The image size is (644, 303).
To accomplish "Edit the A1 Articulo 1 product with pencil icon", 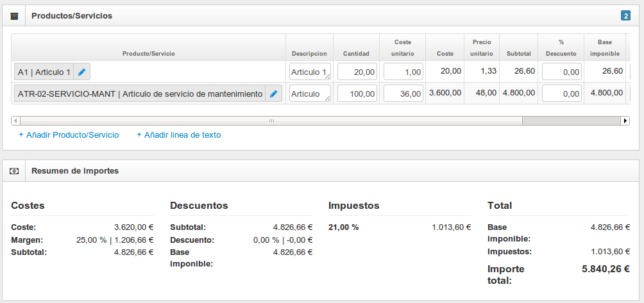I will [81, 72].
